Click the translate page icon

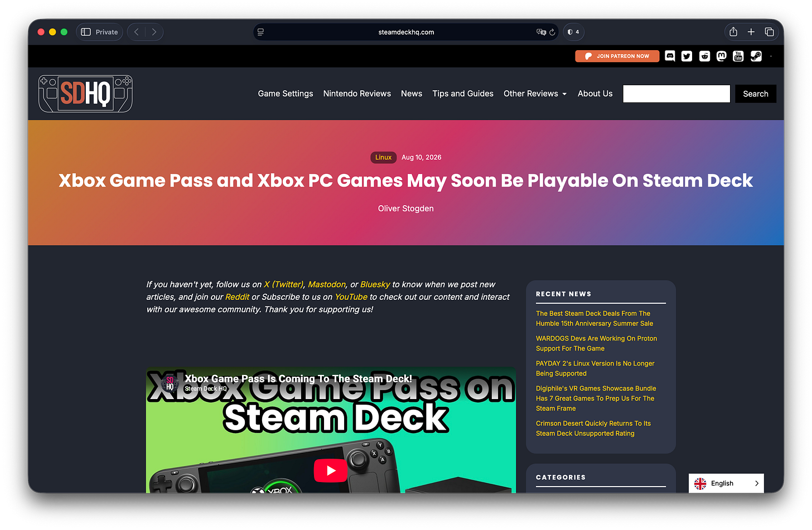(x=540, y=32)
